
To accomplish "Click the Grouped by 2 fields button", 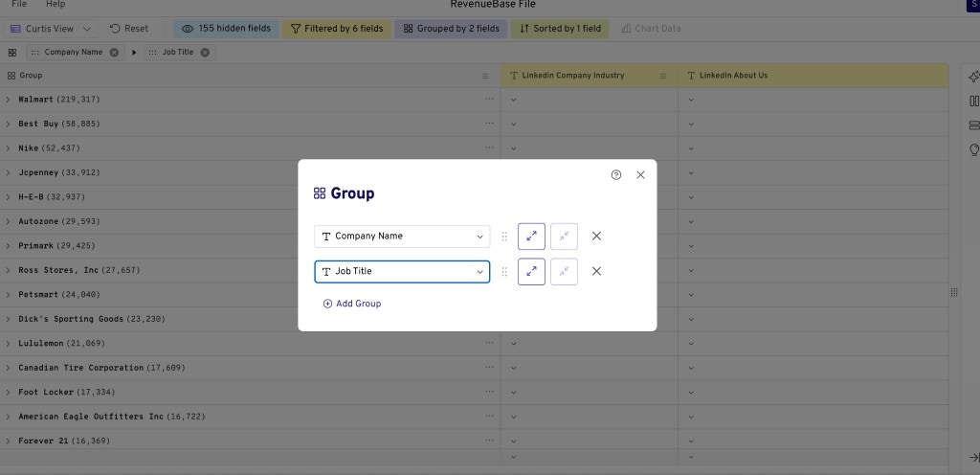I will click(x=451, y=29).
